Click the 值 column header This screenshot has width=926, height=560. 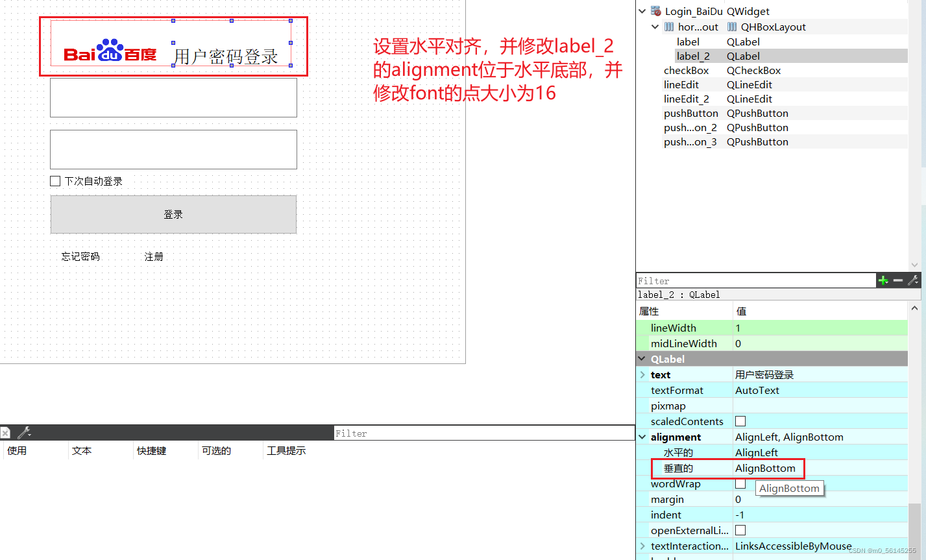point(741,311)
